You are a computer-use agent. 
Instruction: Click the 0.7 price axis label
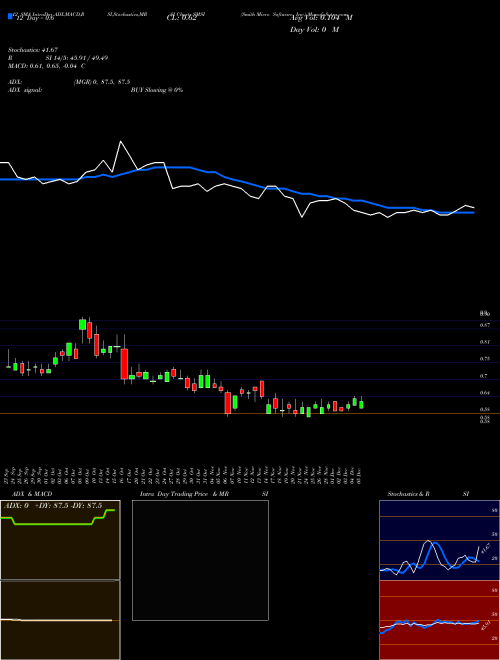click(483, 375)
